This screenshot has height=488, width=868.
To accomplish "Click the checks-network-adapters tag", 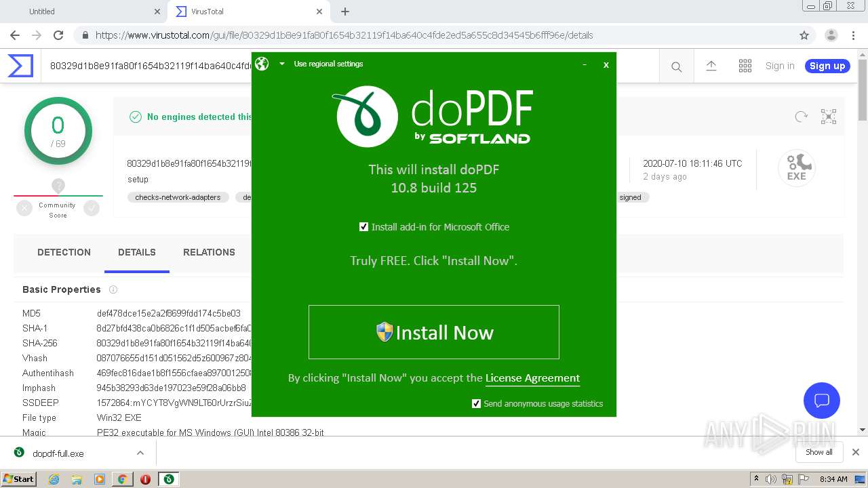I will [x=178, y=197].
